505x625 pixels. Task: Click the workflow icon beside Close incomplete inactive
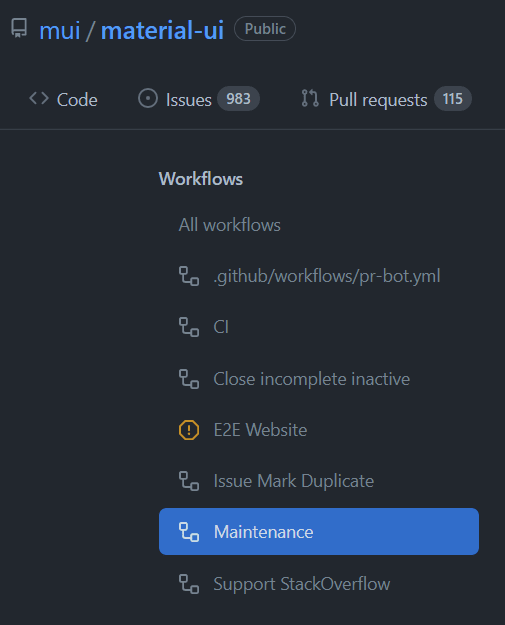point(189,379)
